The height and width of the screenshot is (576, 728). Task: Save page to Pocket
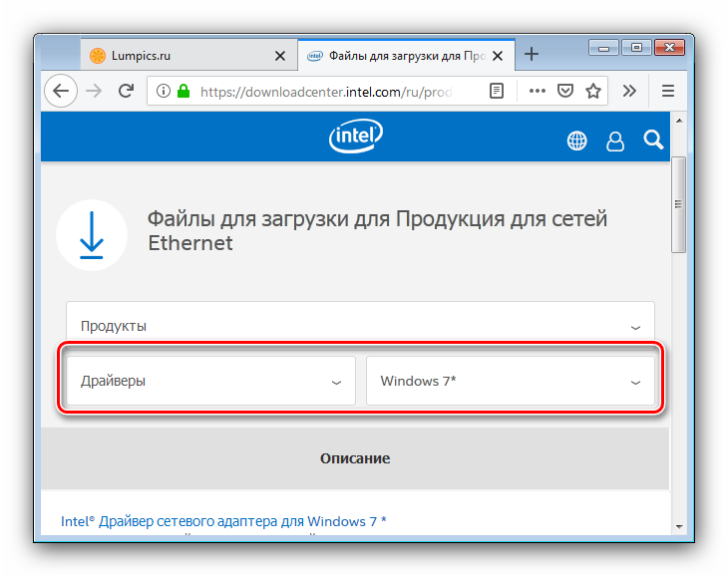(x=565, y=91)
